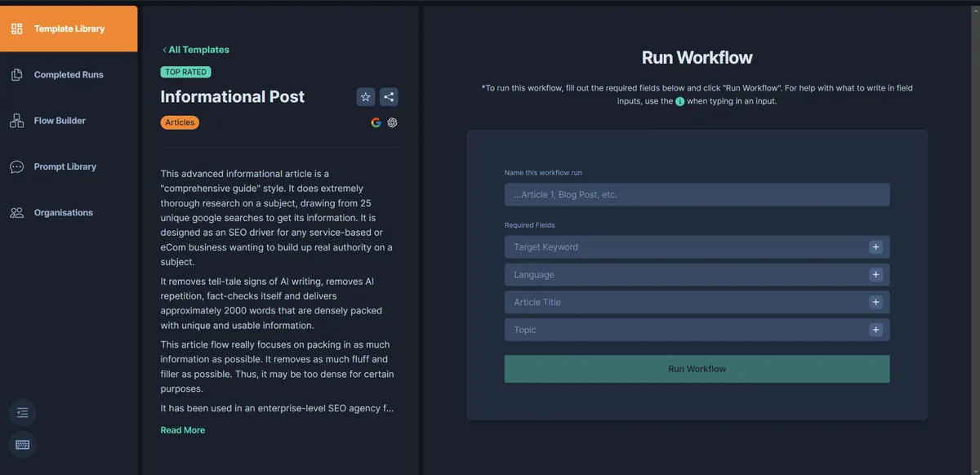This screenshot has height=475, width=980.
Task: Click the Article Title field
Action: point(697,302)
